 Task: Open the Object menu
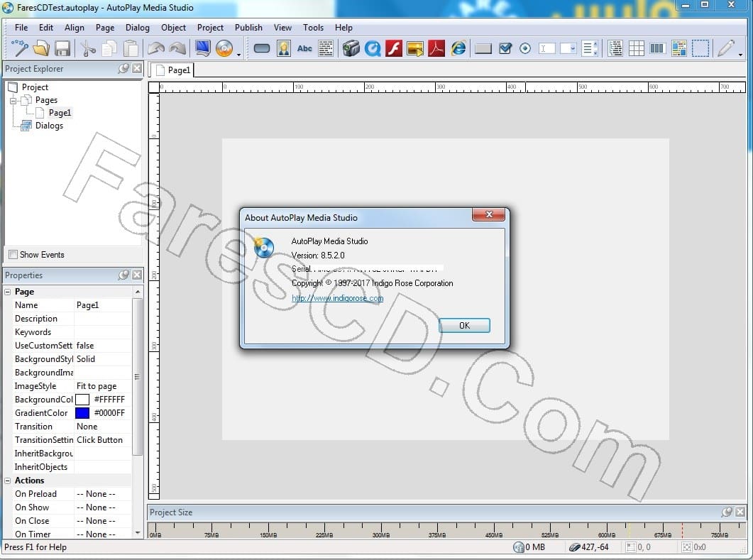tap(173, 28)
